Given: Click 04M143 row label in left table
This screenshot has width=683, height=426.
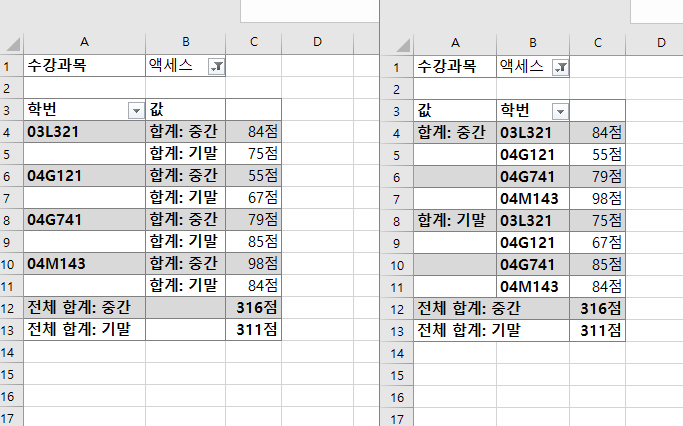Looking at the screenshot, I should coord(84,263).
